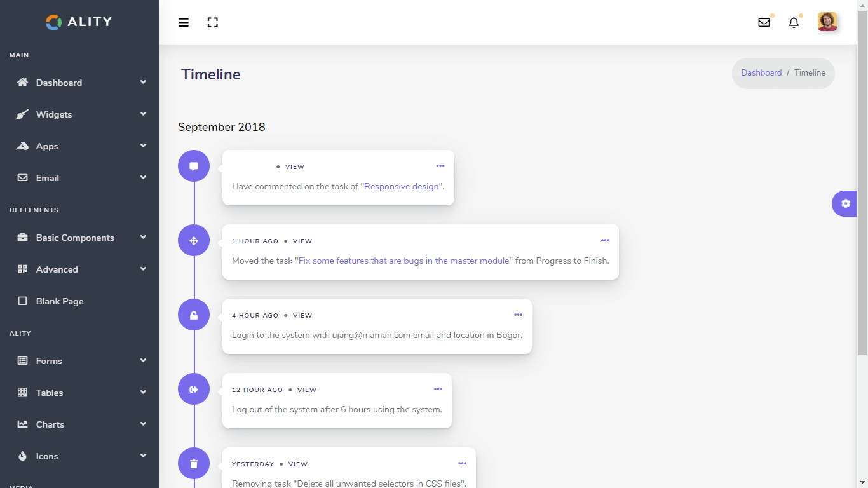
Task: Click the move arrows timeline icon
Action: (x=194, y=241)
